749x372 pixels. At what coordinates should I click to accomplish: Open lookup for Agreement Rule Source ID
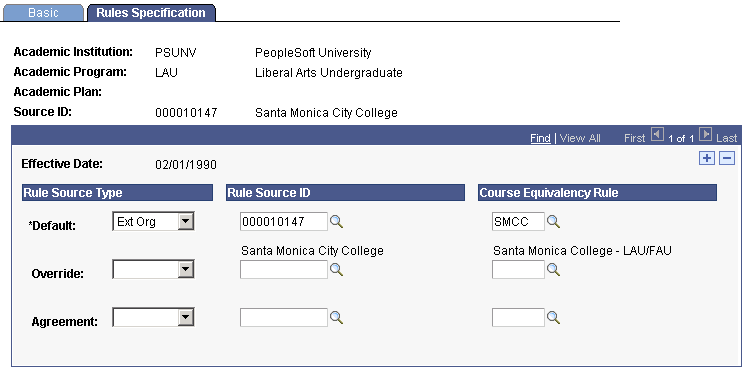click(337, 318)
